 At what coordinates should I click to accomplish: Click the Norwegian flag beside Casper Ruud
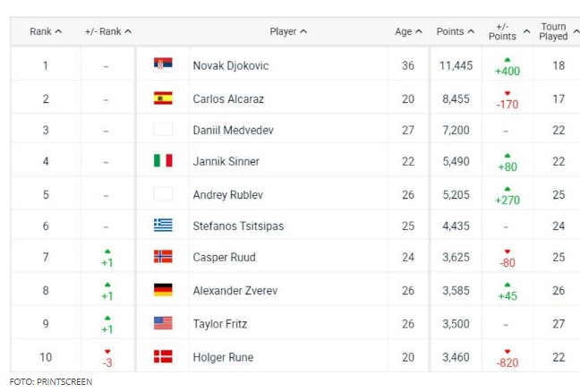[163, 256]
